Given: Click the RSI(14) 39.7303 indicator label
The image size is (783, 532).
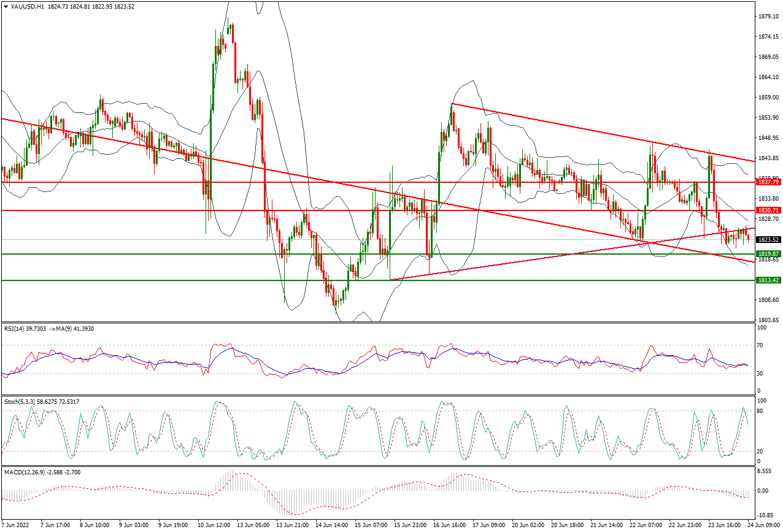Looking at the screenshot, I should coord(26,329).
